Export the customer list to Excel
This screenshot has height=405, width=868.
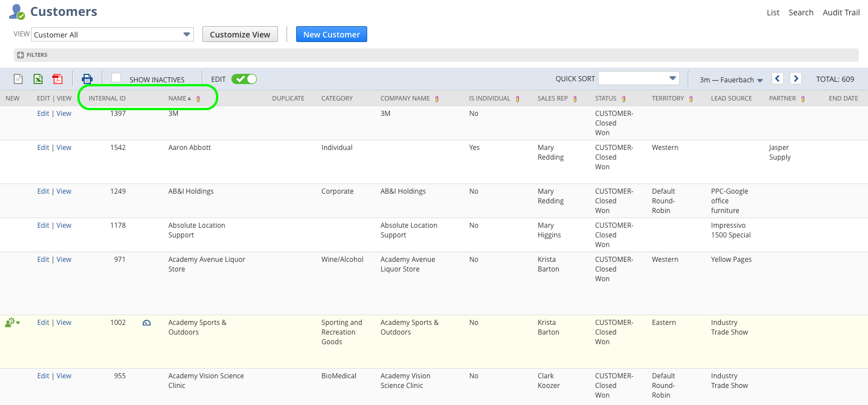37,78
